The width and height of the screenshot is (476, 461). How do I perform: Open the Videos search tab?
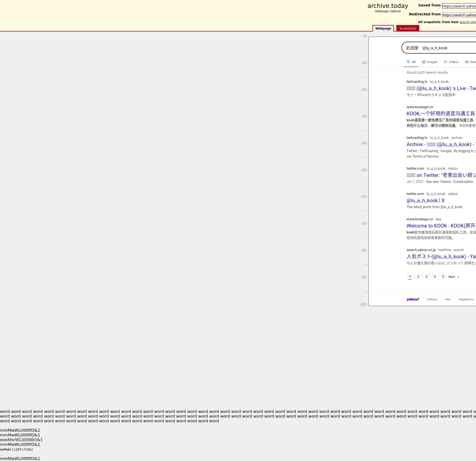click(451, 62)
